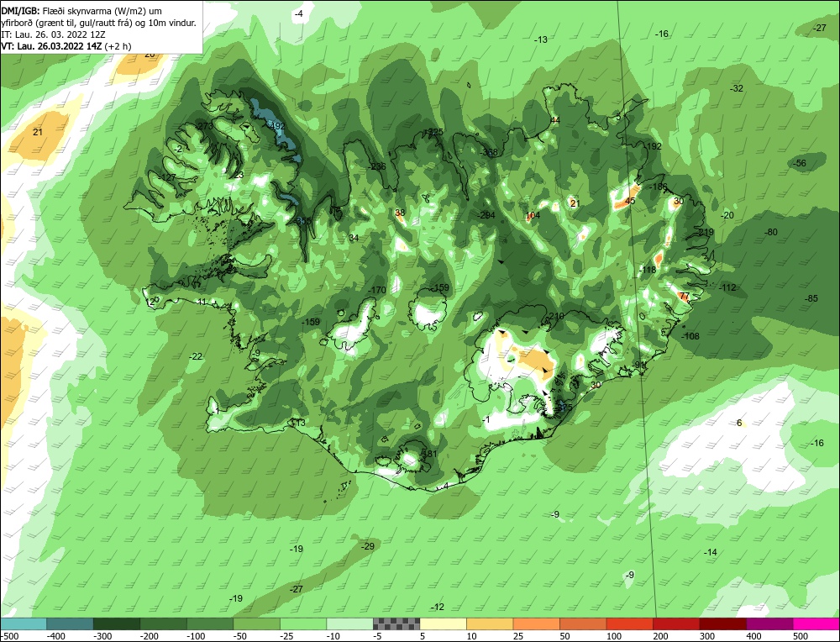
Task: Click the yellow-orange legend swatch between 10 and 25
Action: (490, 624)
